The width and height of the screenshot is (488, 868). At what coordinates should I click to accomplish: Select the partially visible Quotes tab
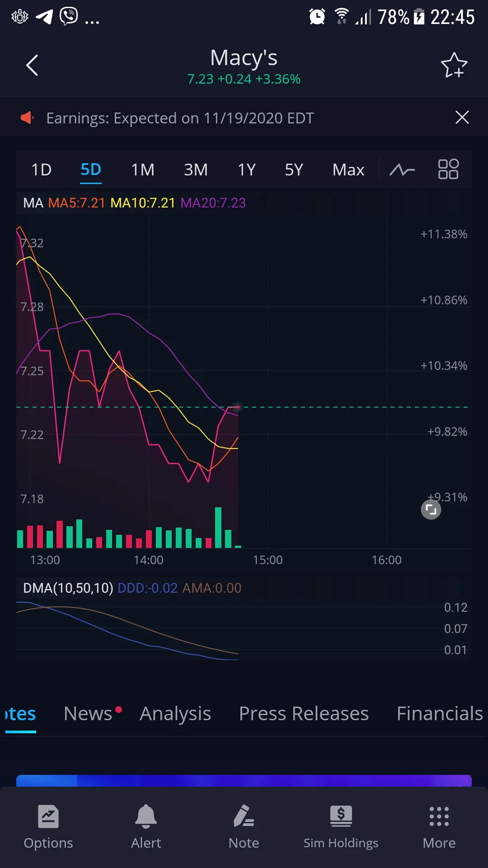coord(20,714)
